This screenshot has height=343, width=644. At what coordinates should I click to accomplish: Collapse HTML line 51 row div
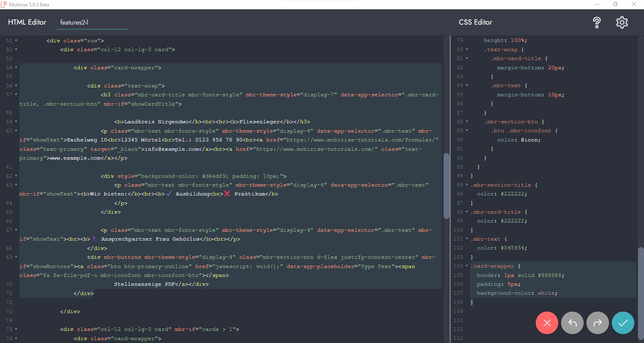(x=16, y=41)
